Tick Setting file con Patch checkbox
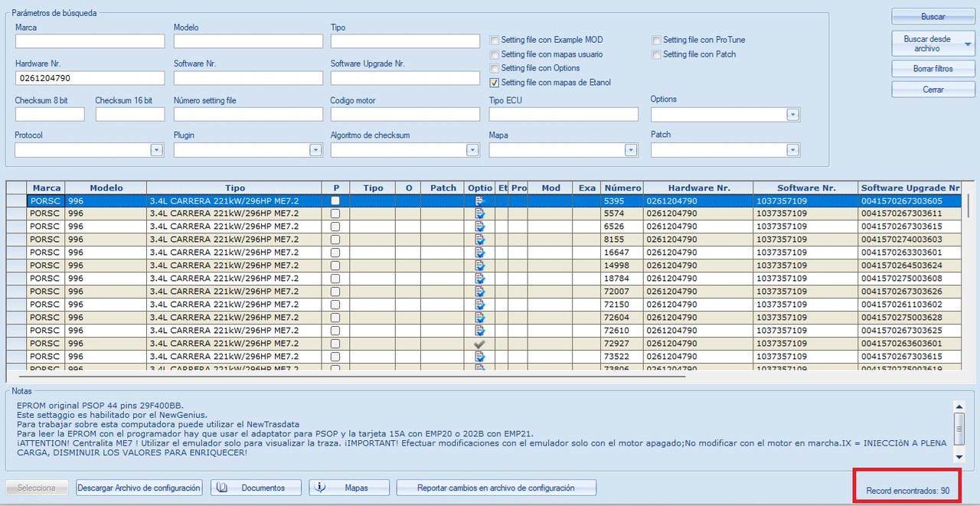This screenshot has height=506, width=980. pyautogui.click(x=657, y=54)
